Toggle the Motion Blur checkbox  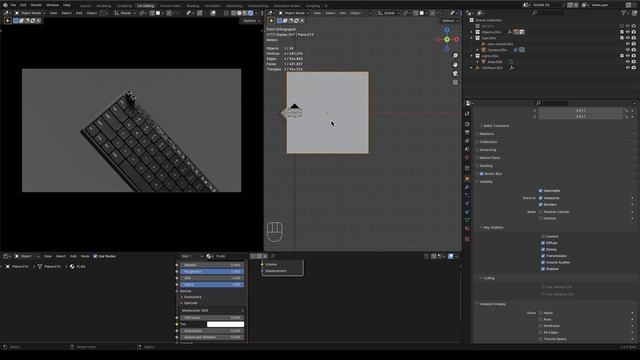click(x=482, y=174)
